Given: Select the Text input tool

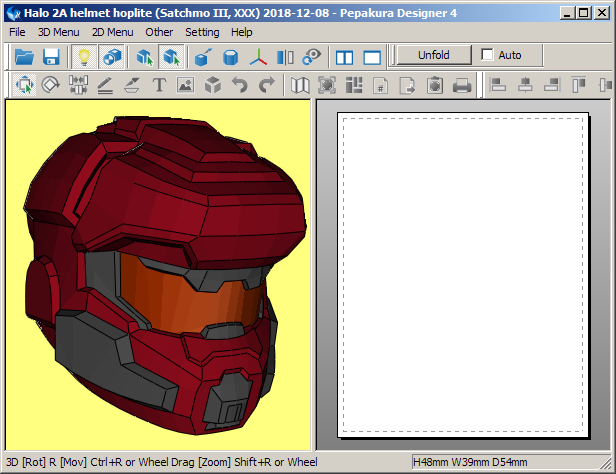Looking at the screenshot, I should pyautogui.click(x=159, y=86).
